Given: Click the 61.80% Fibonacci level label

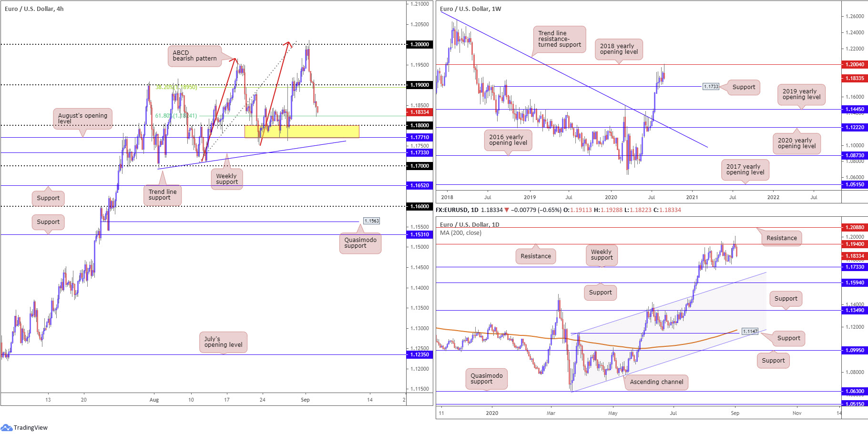Looking at the screenshot, I should 176,116.
